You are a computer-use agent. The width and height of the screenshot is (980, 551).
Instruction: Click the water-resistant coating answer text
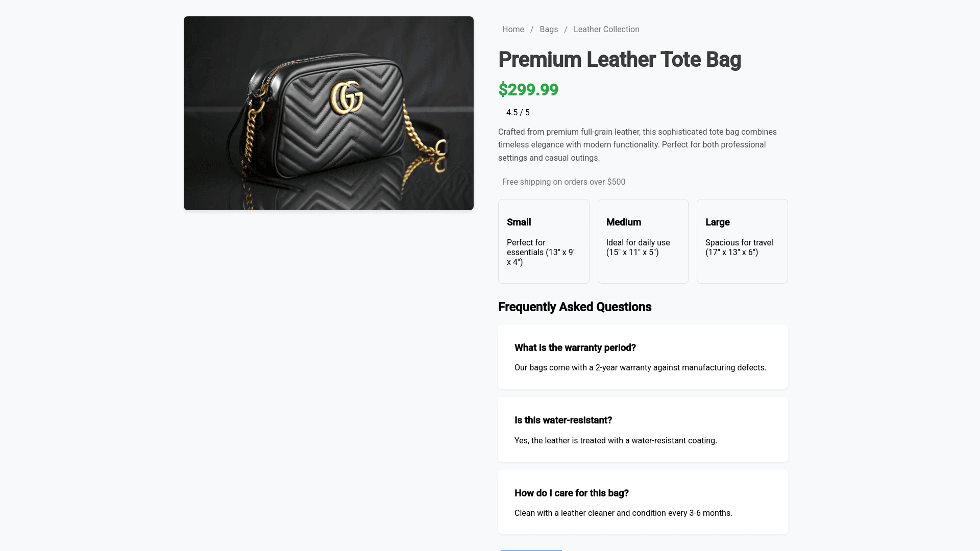pos(616,441)
